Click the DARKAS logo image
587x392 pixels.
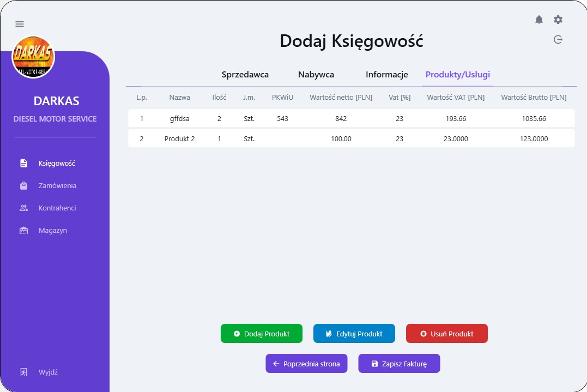(x=33, y=57)
